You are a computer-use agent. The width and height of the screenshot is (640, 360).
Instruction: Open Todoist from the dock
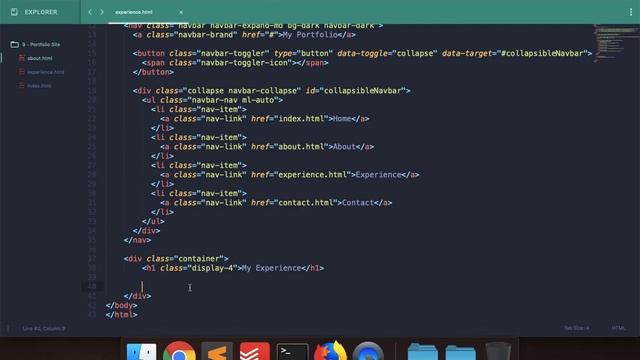click(255, 352)
